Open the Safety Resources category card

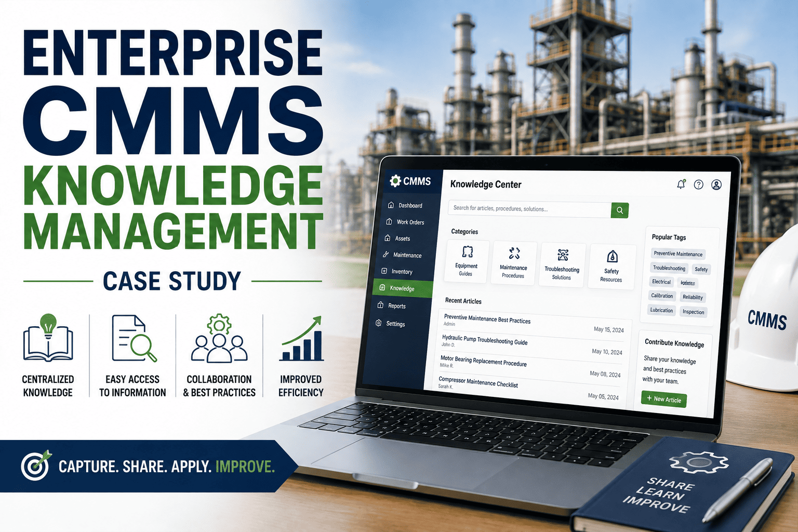click(611, 267)
